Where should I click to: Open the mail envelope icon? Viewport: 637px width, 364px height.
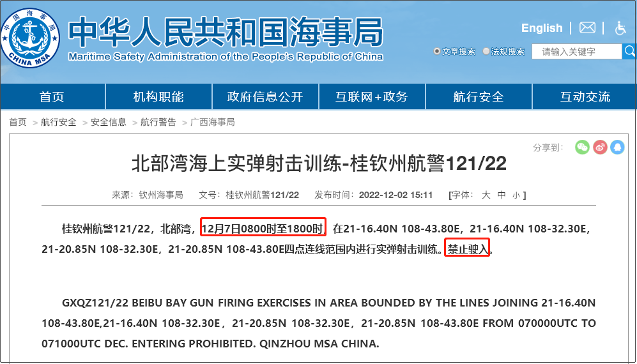pos(587,27)
